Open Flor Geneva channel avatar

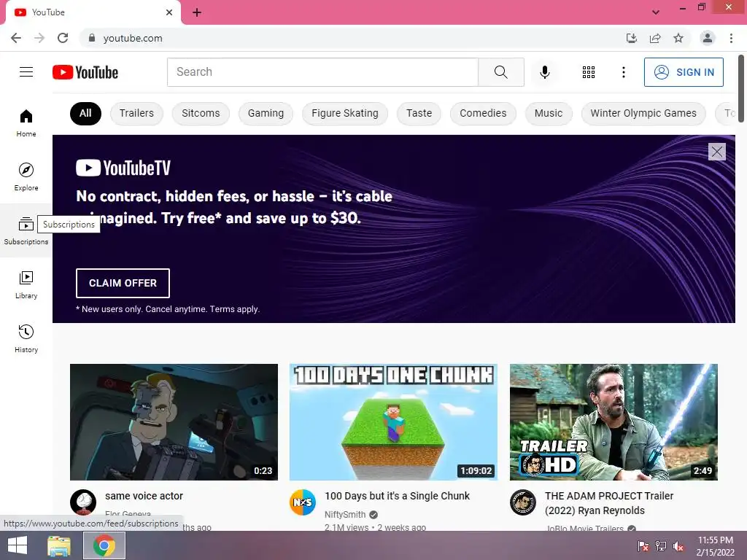pos(83,502)
